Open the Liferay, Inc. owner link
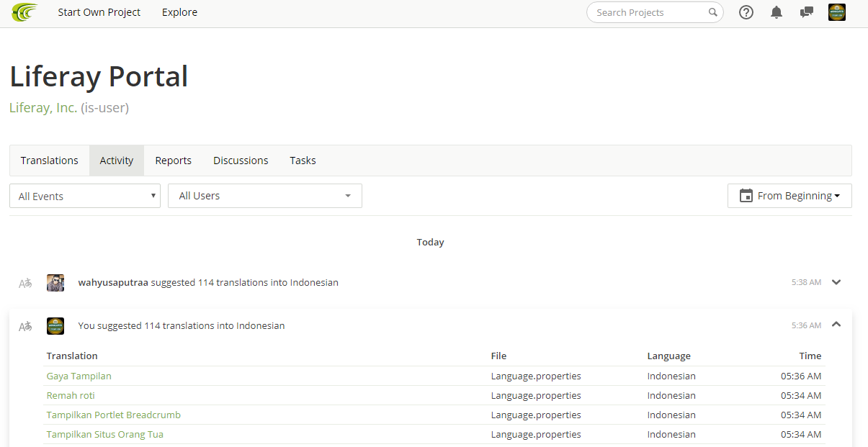The image size is (868, 447). 43,108
